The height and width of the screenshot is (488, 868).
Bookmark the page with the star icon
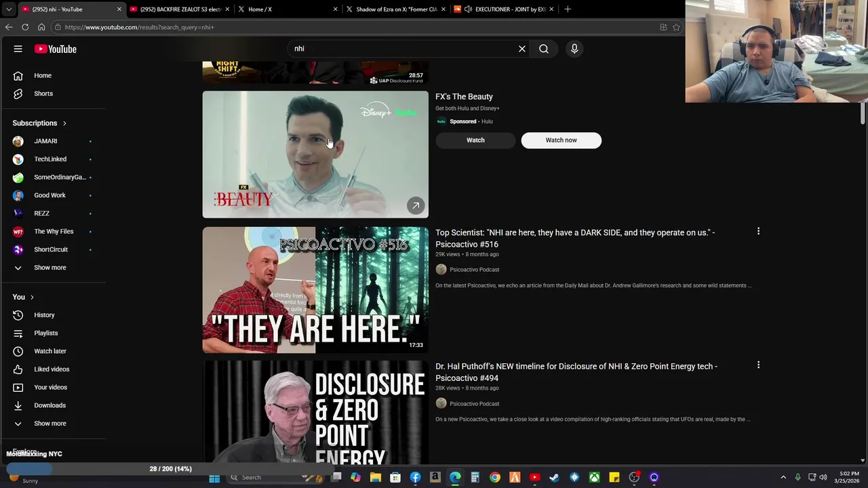pos(676,27)
